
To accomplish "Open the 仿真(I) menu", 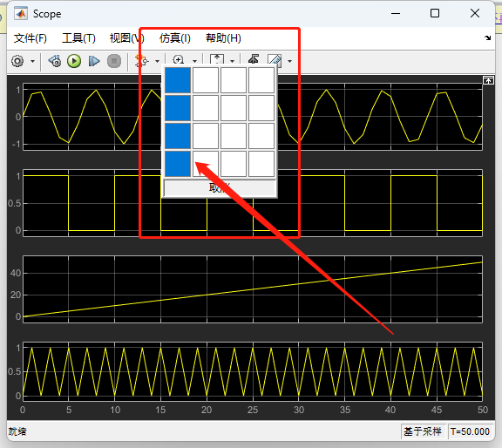I will (x=175, y=38).
